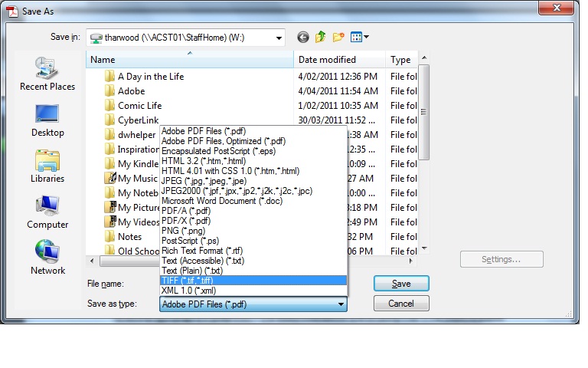Screen dimensions: 588x368
Task: Open Libraries in the places bar
Action: click(x=47, y=166)
